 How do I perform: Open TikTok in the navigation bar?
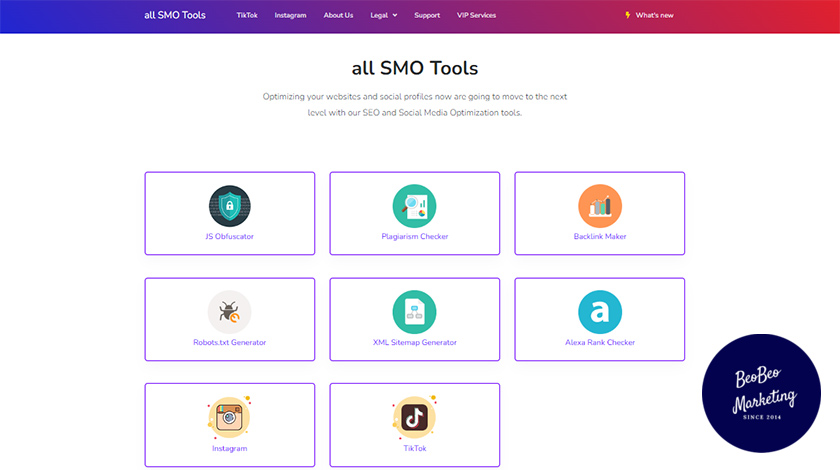pos(247,16)
